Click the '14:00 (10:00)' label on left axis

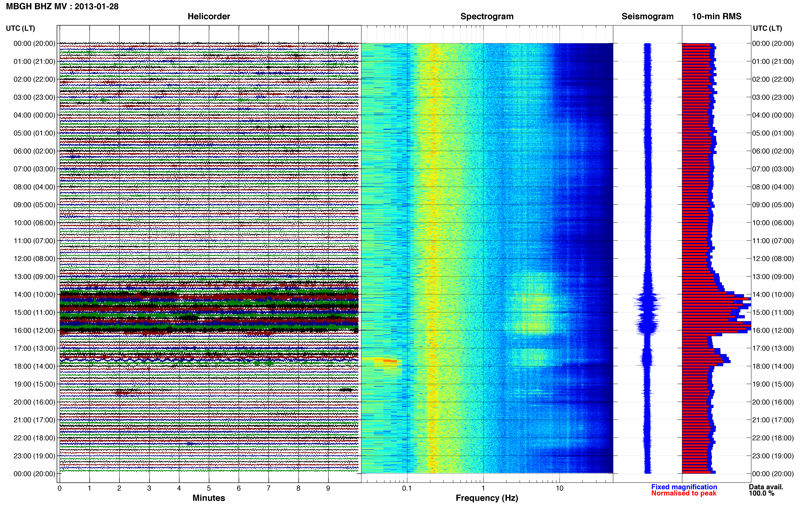pos(34,295)
